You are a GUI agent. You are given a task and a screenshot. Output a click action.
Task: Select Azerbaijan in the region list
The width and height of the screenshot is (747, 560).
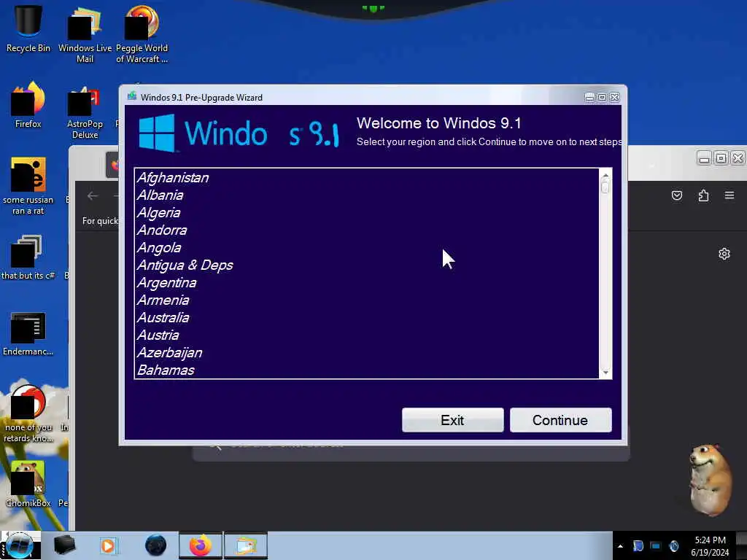point(366,353)
